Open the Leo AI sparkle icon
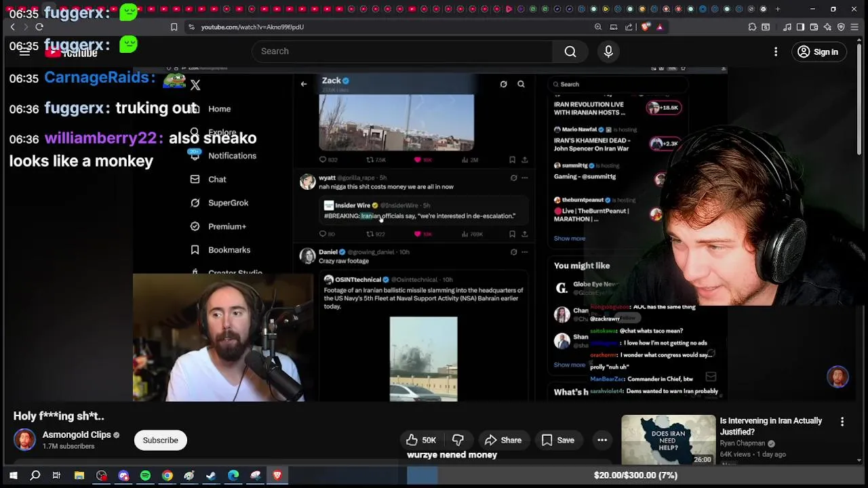 pos(827,27)
